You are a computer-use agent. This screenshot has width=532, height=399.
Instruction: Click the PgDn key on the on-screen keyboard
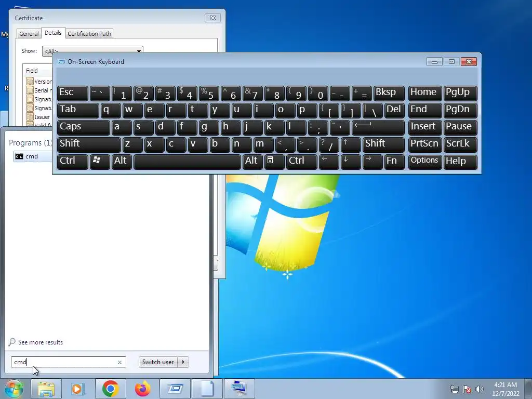tap(460, 111)
